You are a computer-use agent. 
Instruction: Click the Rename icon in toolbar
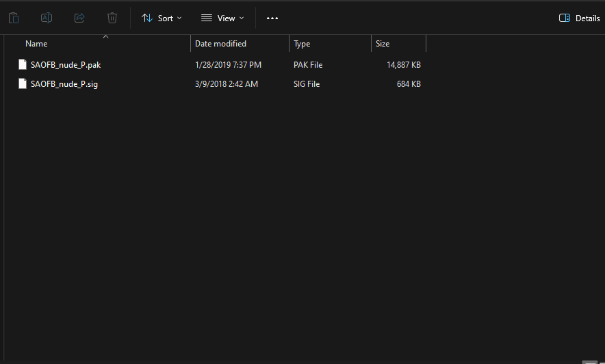point(47,18)
